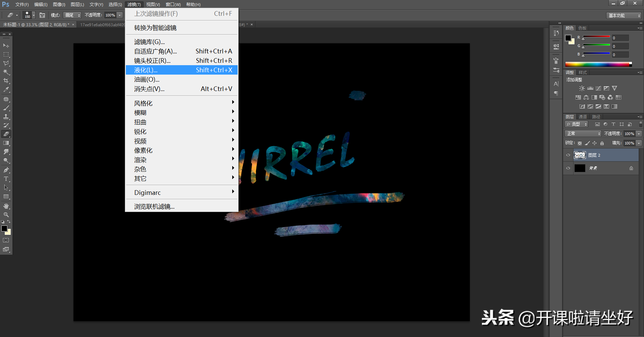
Task: Select the Eyedropper tool
Action: (x=6, y=90)
